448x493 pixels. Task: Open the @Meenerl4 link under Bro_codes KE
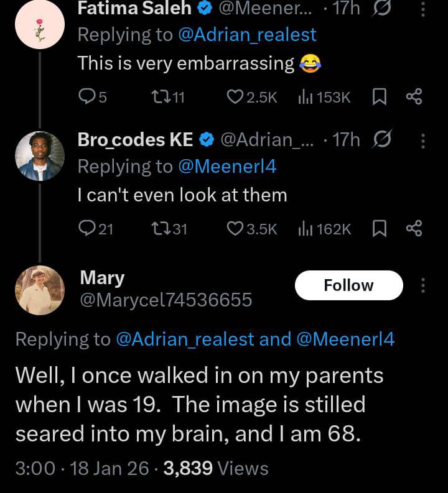click(x=227, y=167)
